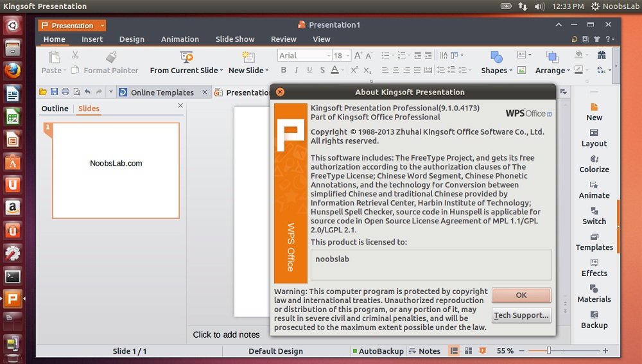Toggle Superscript formatting
The height and width of the screenshot is (364, 642).
pos(354,70)
